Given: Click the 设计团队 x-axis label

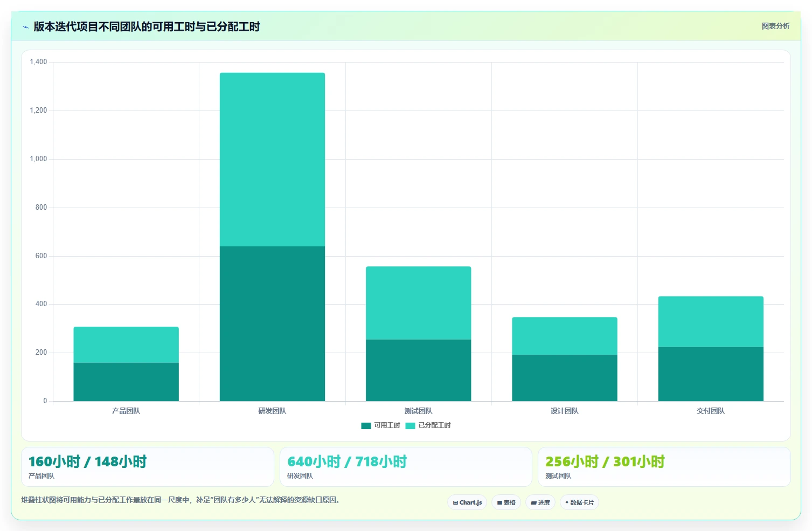Looking at the screenshot, I should click(565, 411).
